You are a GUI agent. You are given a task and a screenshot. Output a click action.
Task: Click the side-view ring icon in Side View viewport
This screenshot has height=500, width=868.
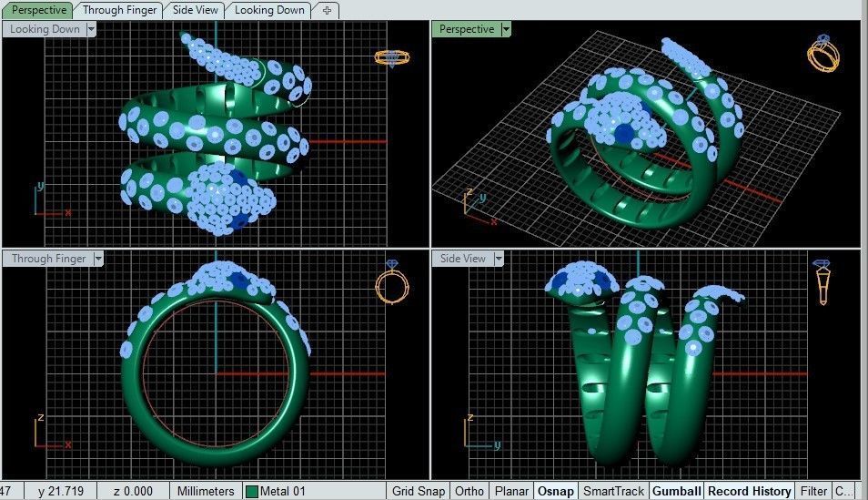(823, 282)
